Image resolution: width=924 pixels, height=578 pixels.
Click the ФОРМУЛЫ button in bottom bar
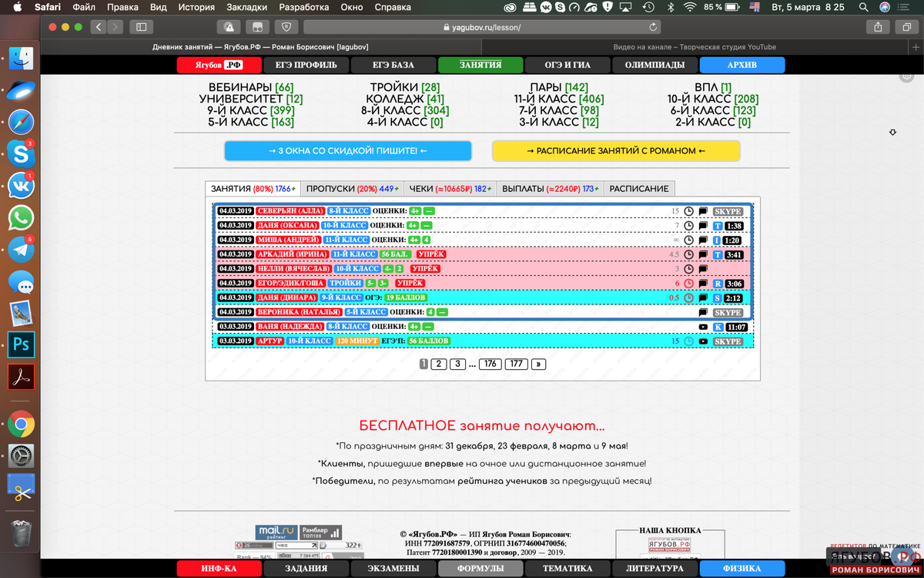pyautogui.click(x=480, y=569)
